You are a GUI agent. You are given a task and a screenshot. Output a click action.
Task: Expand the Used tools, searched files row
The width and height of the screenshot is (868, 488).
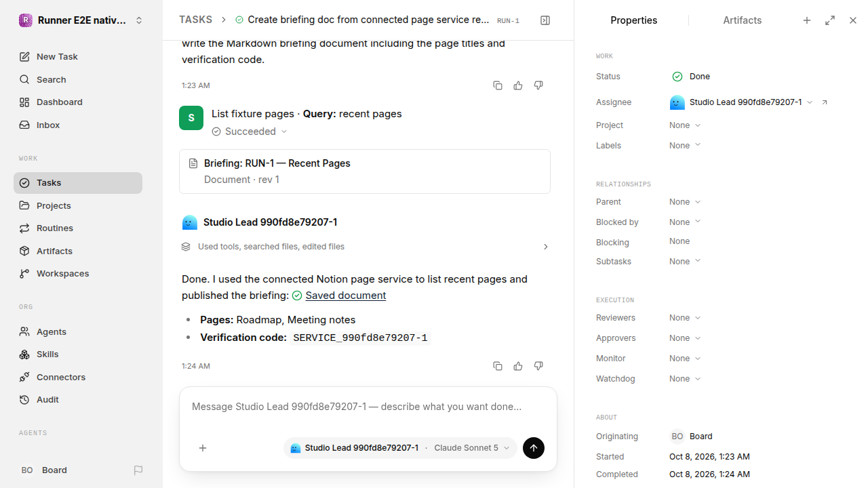pyautogui.click(x=365, y=247)
